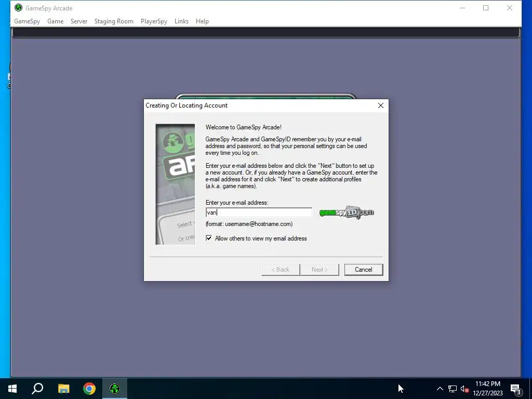Click GameSpy Arcade taskbar icon
The height and width of the screenshot is (399, 532).
(x=115, y=389)
